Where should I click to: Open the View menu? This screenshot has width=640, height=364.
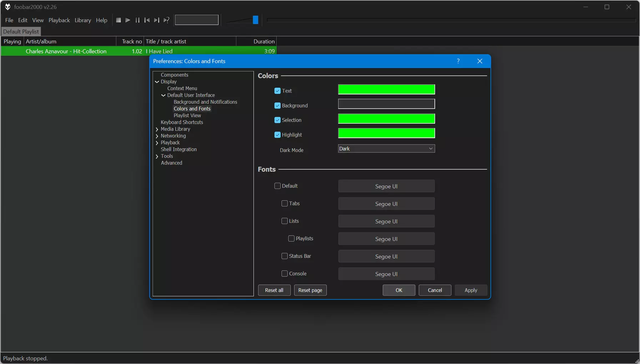[38, 20]
